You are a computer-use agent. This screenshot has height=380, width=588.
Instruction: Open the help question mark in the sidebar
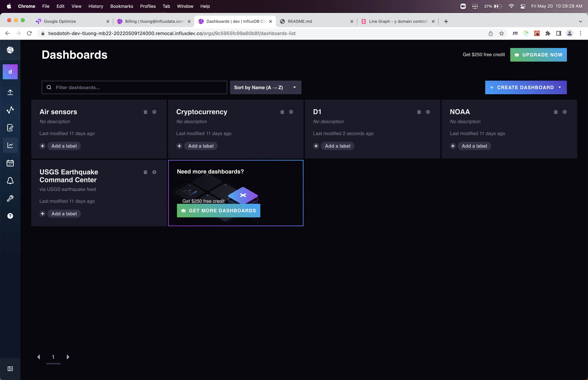click(x=10, y=216)
